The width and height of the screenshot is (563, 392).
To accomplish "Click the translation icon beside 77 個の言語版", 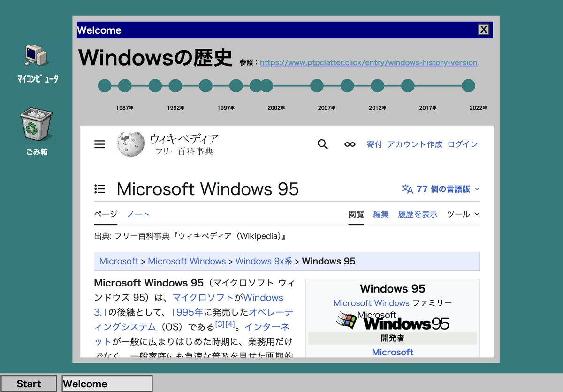I will pos(407,189).
